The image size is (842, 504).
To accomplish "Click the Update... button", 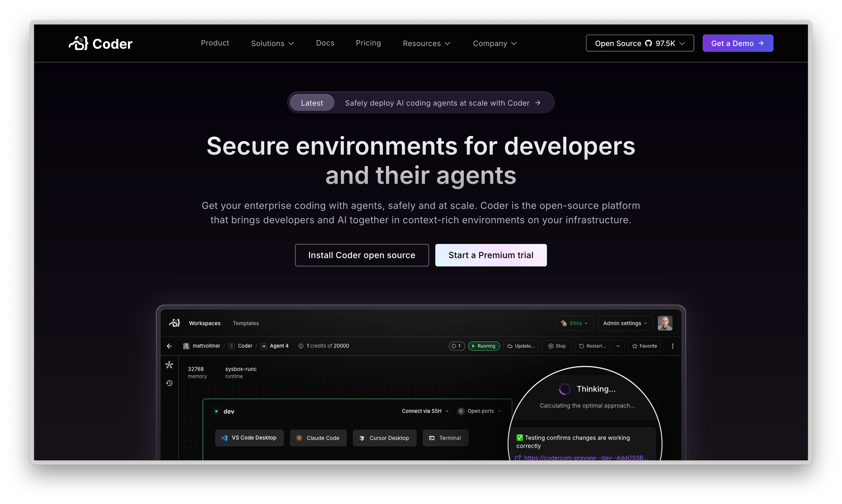I will tap(521, 346).
